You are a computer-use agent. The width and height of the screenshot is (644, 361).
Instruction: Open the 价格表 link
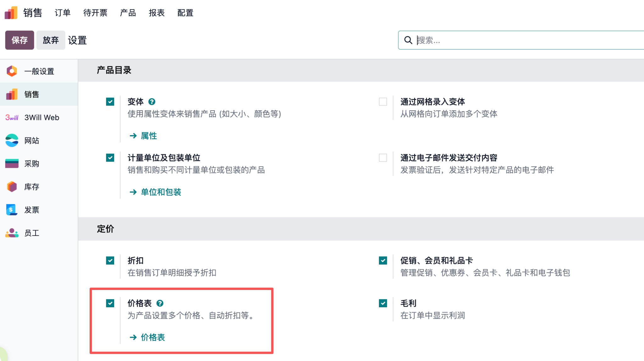tap(153, 337)
